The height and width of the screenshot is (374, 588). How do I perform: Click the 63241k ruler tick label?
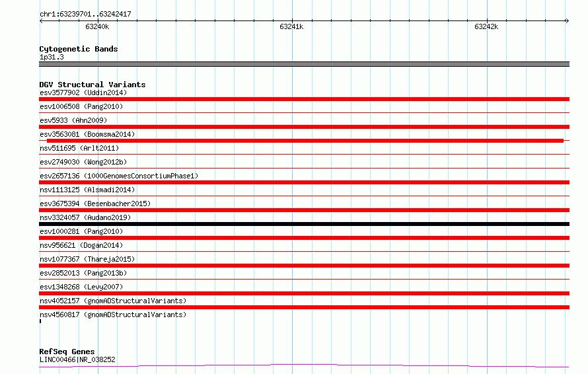pos(291,27)
